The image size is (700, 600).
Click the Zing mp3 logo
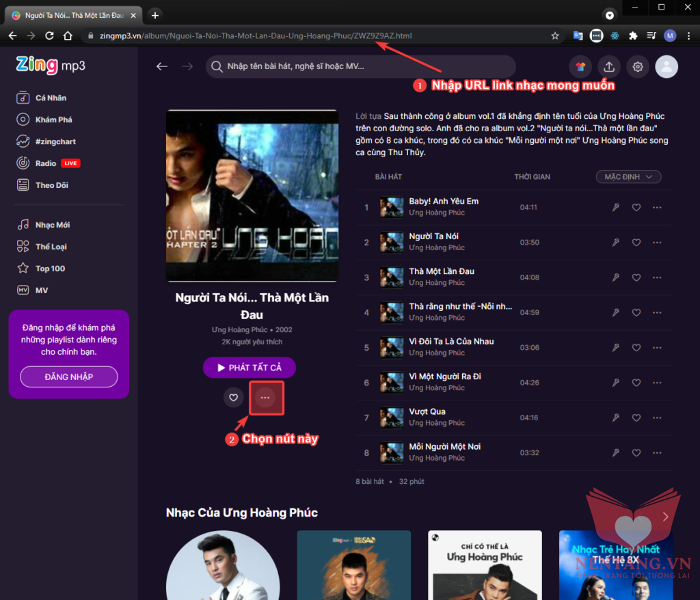pyautogui.click(x=51, y=65)
